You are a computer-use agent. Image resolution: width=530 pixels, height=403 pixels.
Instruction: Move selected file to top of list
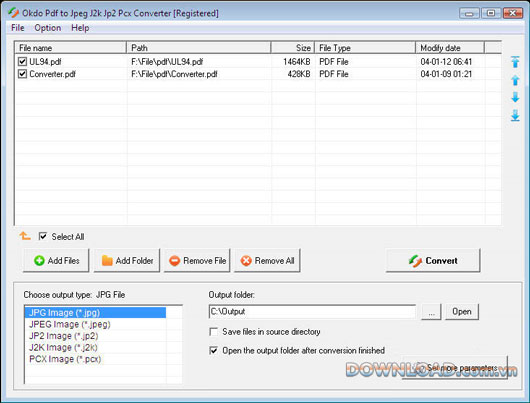pyautogui.click(x=515, y=62)
